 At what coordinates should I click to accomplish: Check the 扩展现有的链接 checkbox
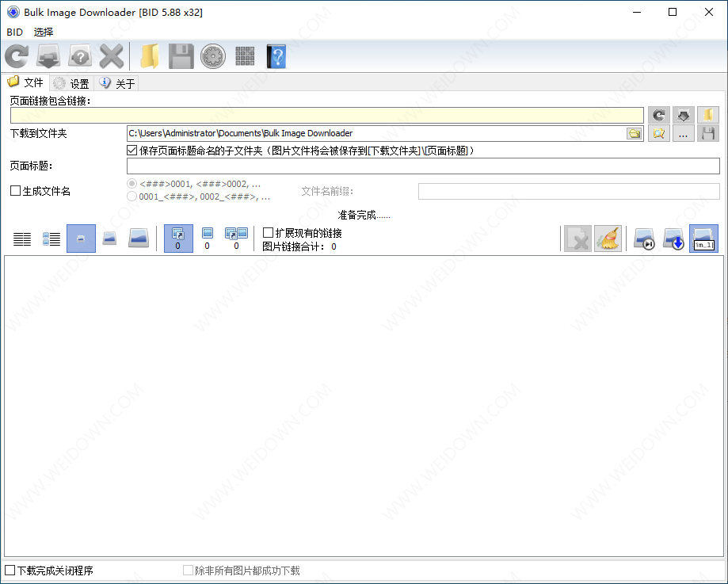click(268, 232)
